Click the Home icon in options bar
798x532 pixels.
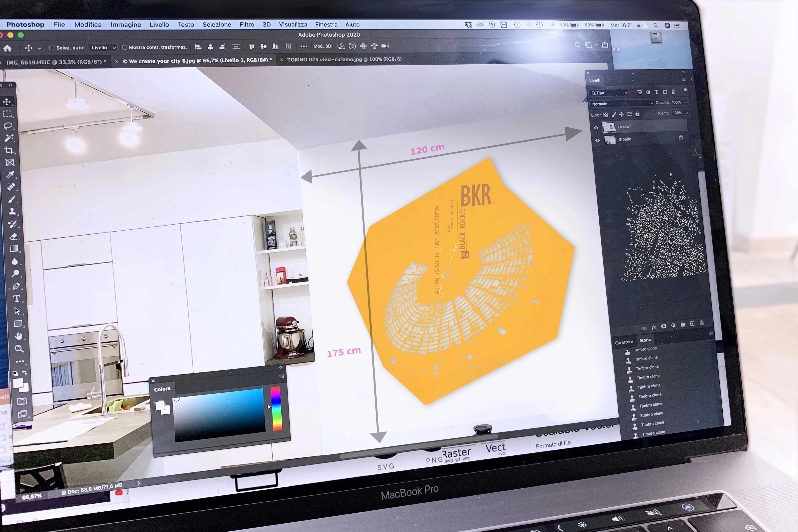click(x=8, y=48)
